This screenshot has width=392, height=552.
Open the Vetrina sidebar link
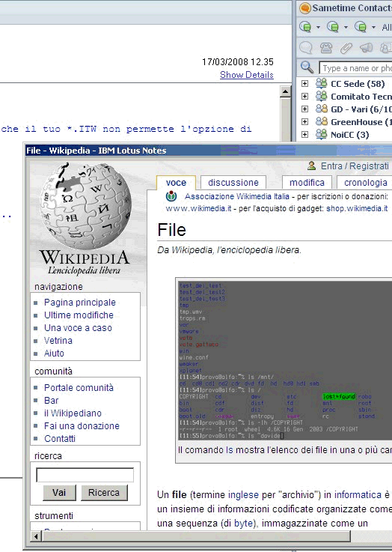[58, 341]
